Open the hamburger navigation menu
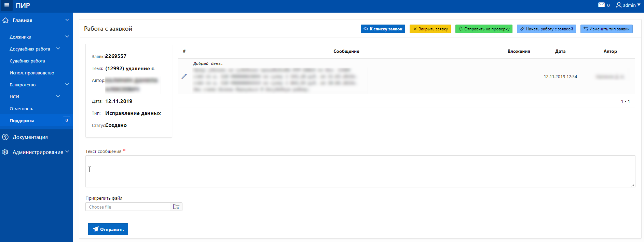 (x=6, y=5)
